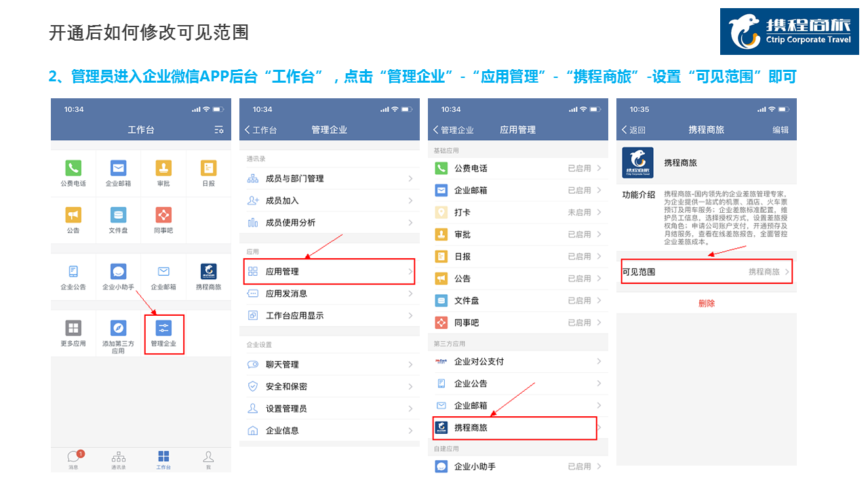Tap 更多应用 grid icon
This screenshot has height=488, width=868.
(x=73, y=328)
